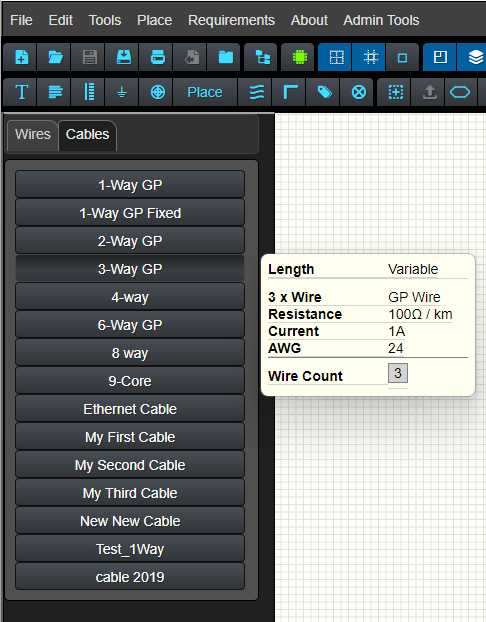Click the dashed selection box icon

click(396, 92)
